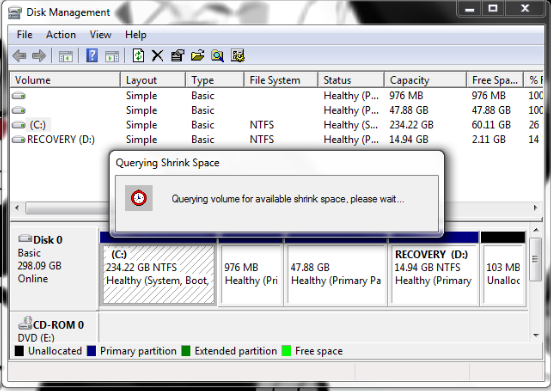Image resolution: width=551 pixels, height=391 pixels.
Task: Sort by the Free Space column header
Action: click(x=495, y=80)
